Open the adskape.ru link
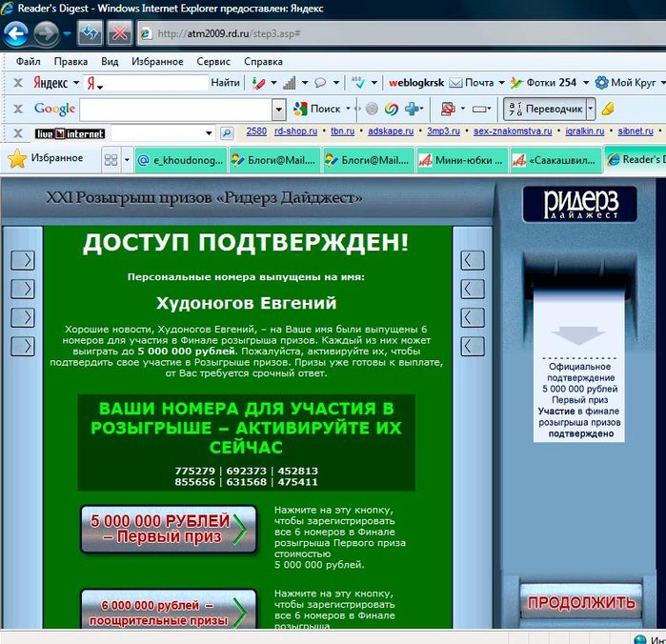 (391, 131)
